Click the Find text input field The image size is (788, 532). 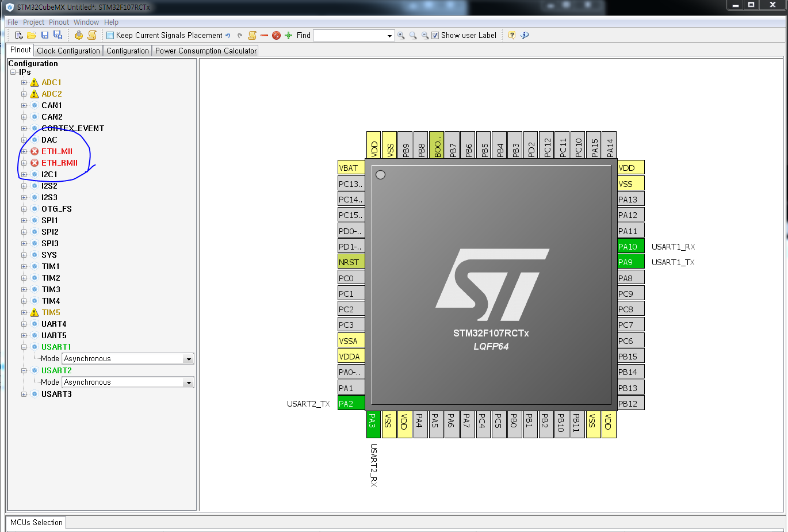point(349,36)
